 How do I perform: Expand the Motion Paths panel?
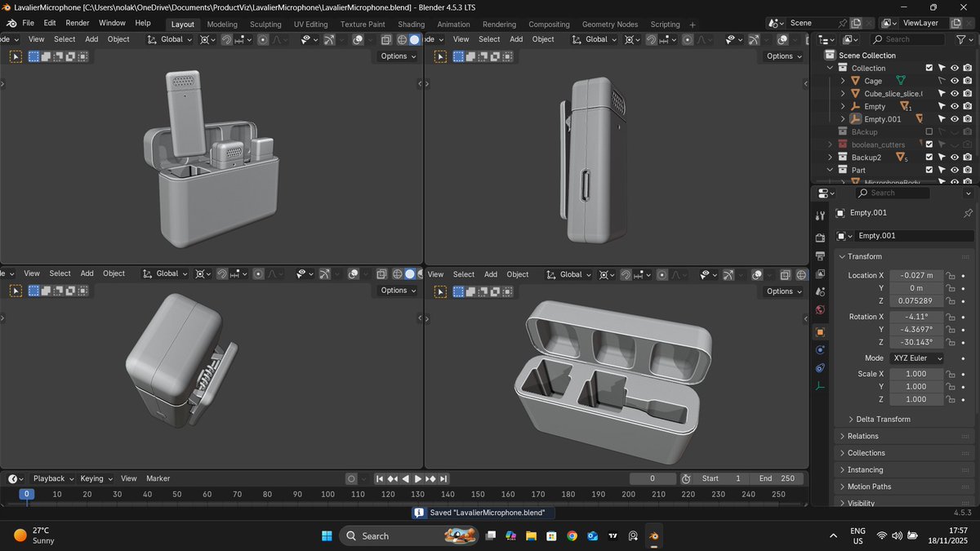tap(906, 487)
